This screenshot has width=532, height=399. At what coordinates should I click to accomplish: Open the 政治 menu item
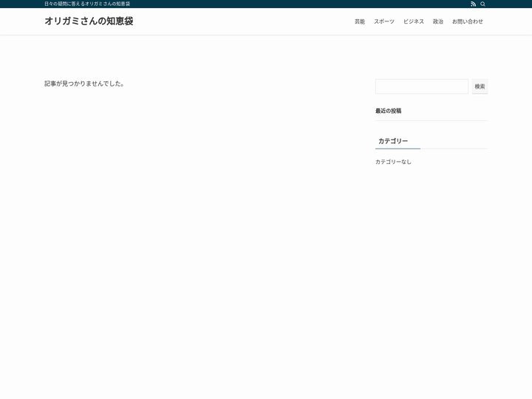point(438,21)
